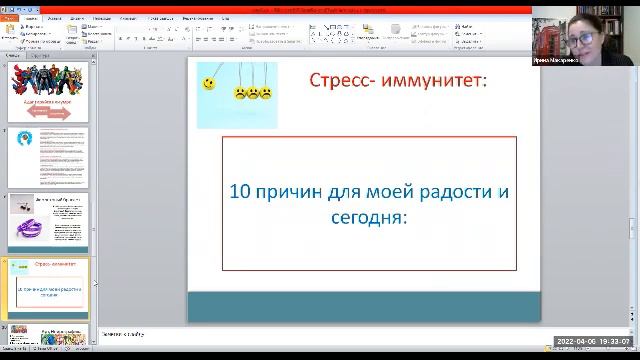Open the Заливка фигуры shape fill picker

(x=429, y=27)
